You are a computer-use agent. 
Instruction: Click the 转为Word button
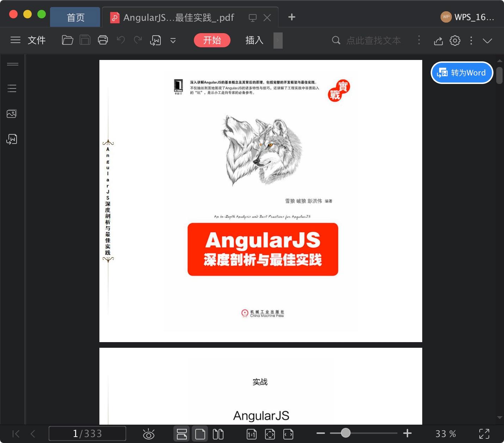point(462,73)
